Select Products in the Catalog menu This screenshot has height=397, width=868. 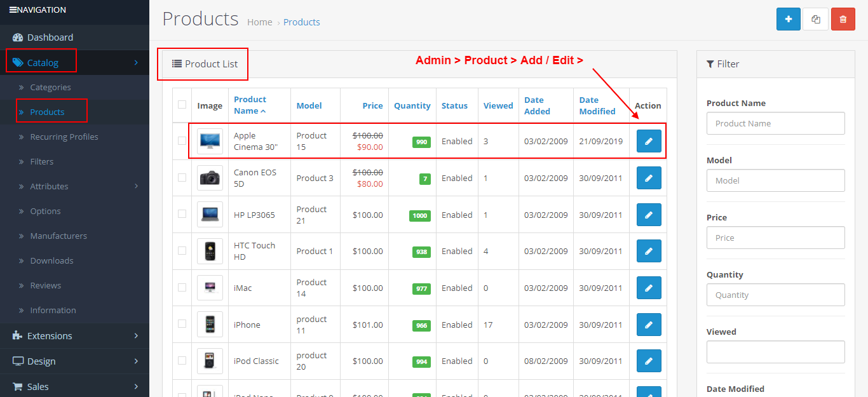click(47, 112)
